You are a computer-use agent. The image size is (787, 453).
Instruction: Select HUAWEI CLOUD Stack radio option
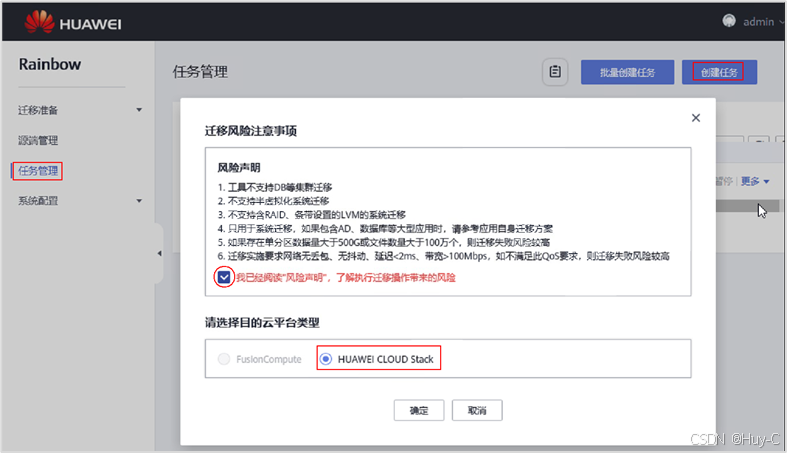click(x=326, y=359)
